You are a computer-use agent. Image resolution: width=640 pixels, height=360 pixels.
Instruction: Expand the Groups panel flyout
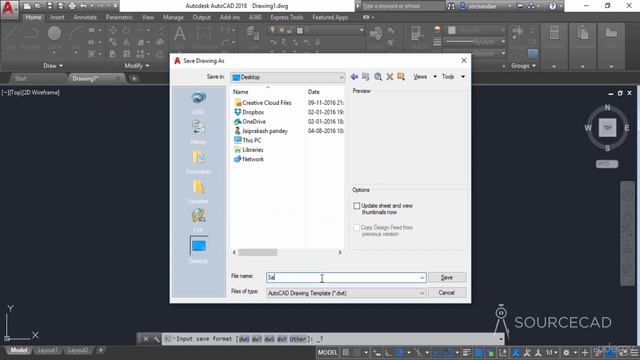(x=523, y=66)
